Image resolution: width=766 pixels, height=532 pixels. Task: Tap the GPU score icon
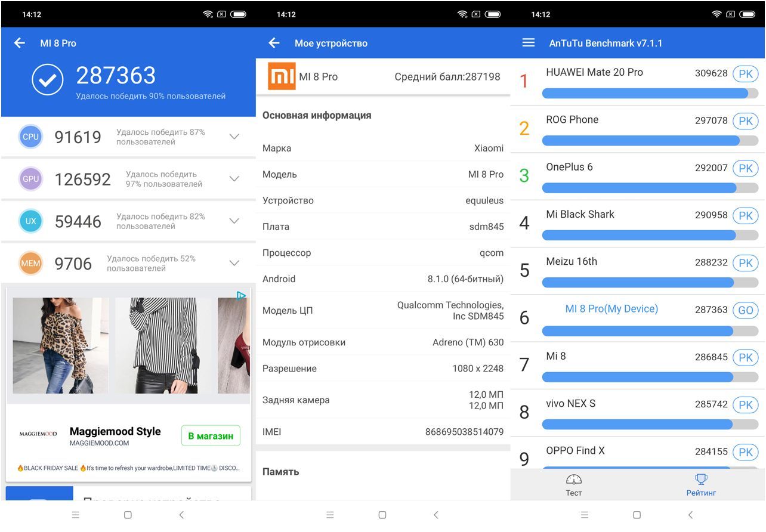click(x=30, y=179)
